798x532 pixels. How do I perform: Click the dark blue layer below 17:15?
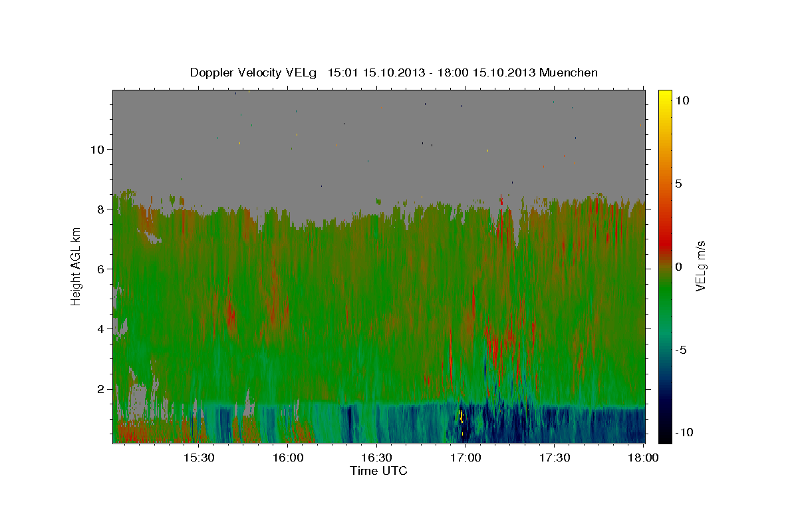[x=510, y=423]
